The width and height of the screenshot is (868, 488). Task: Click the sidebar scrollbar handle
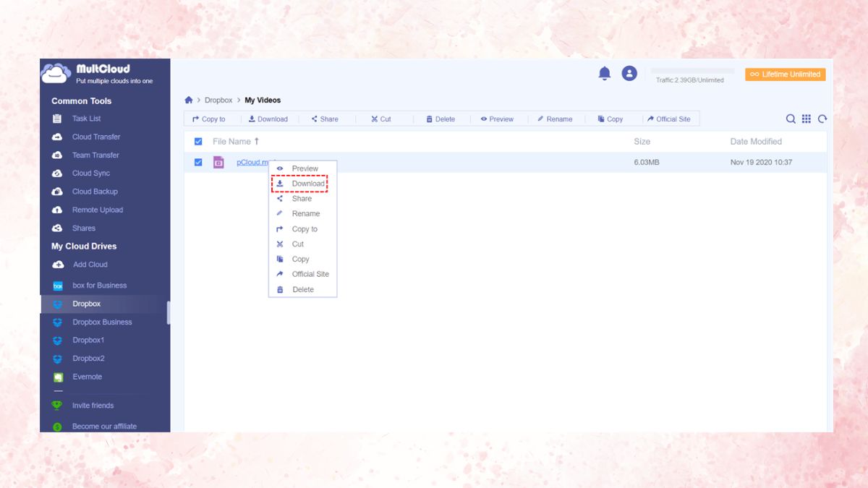point(169,313)
